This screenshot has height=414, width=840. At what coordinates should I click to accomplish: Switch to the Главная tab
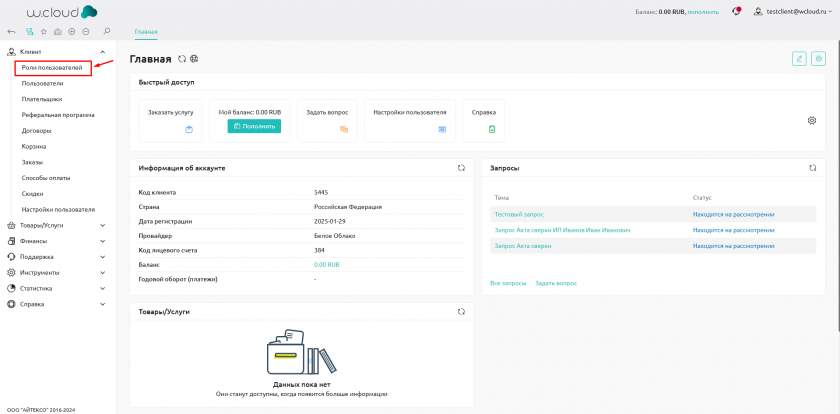pos(146,32)
